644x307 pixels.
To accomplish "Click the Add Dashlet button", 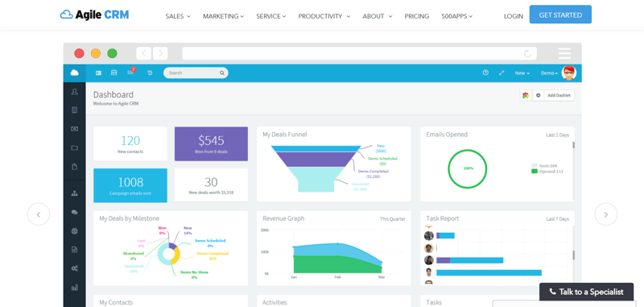I will [x=559, y=95].
